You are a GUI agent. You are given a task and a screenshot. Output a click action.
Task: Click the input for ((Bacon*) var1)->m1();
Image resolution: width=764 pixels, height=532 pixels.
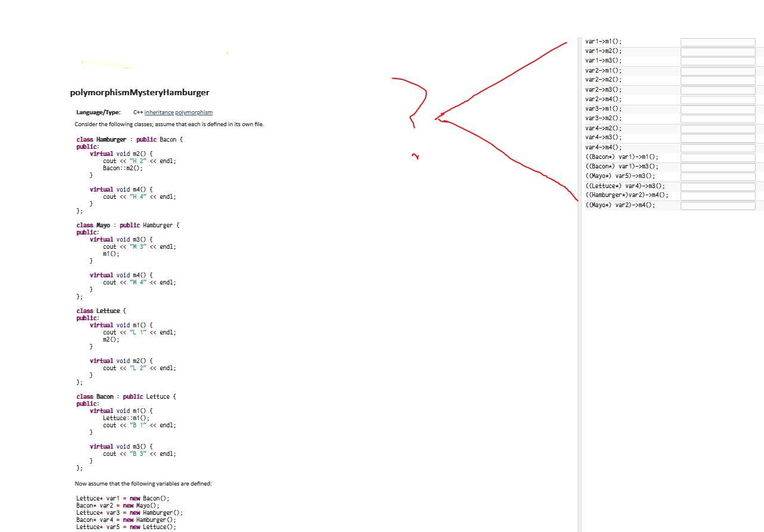coord(718,156)
